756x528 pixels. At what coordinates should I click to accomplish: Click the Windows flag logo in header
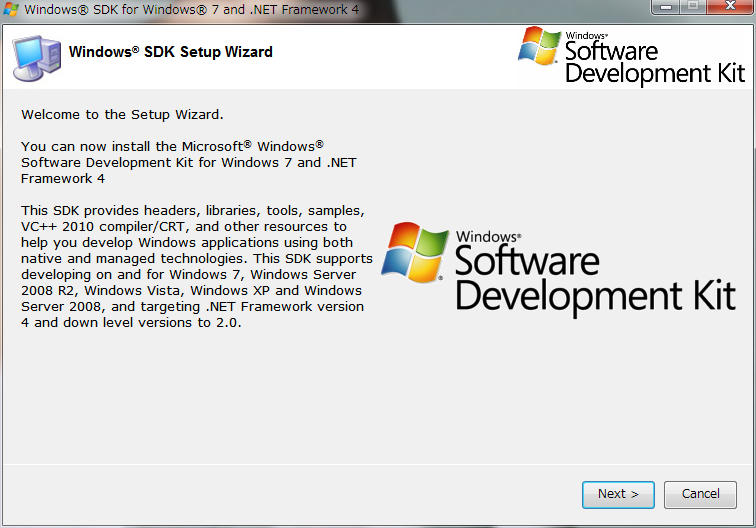[539, 45]
